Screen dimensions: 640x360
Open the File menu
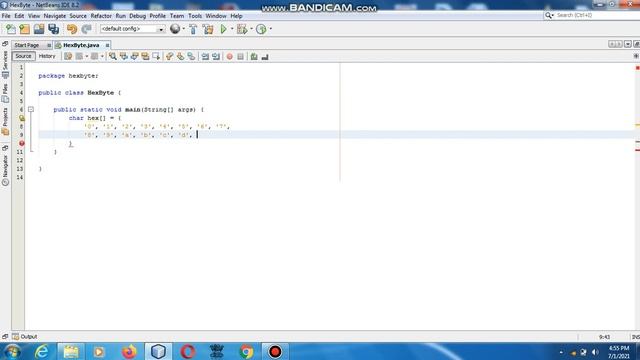pyautogui.click(x=6, y=16)
